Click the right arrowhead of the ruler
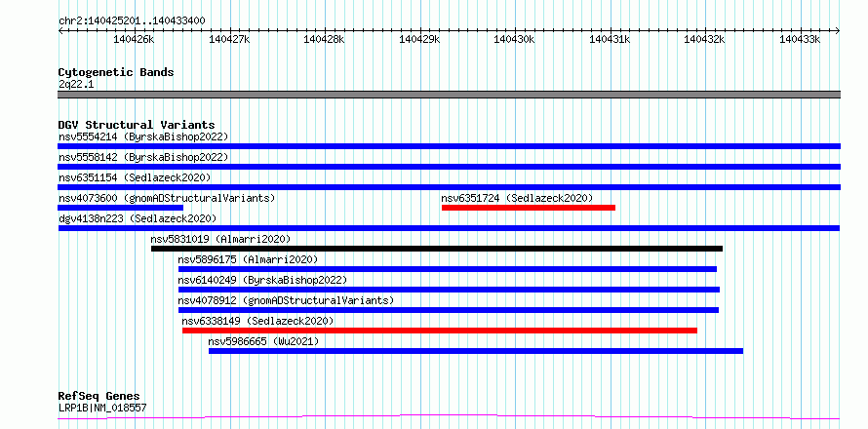The image size is (868, 429). (x=838, y=30)
